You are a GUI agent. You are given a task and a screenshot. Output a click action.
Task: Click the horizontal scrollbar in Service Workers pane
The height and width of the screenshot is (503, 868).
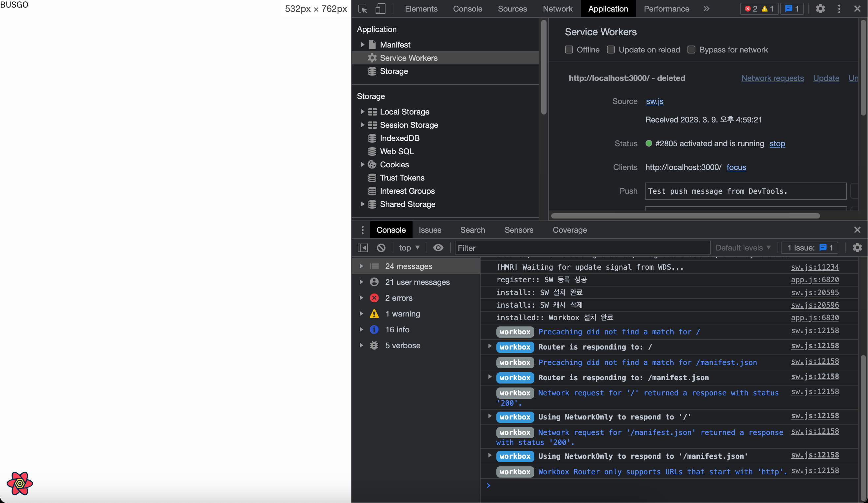(685, 216)
